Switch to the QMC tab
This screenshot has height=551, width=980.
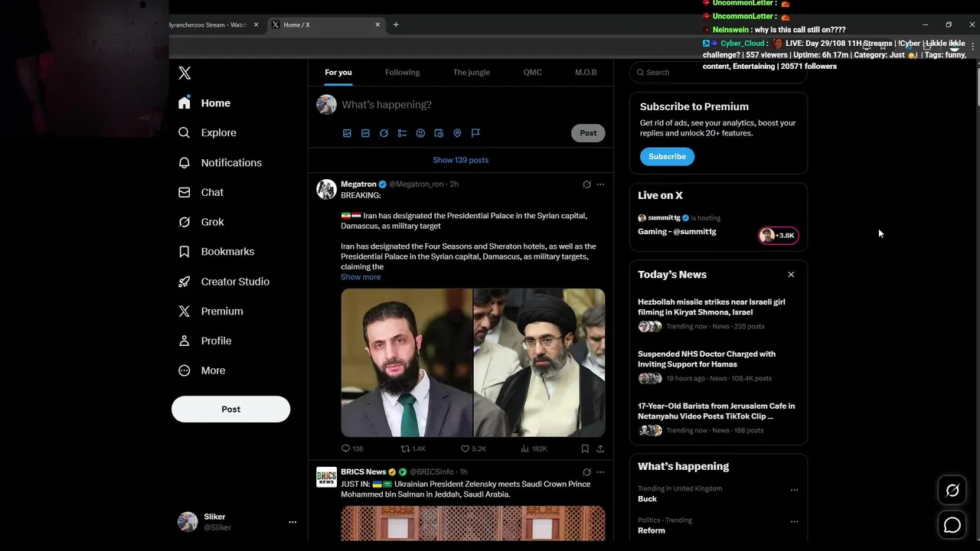(532, 72)
